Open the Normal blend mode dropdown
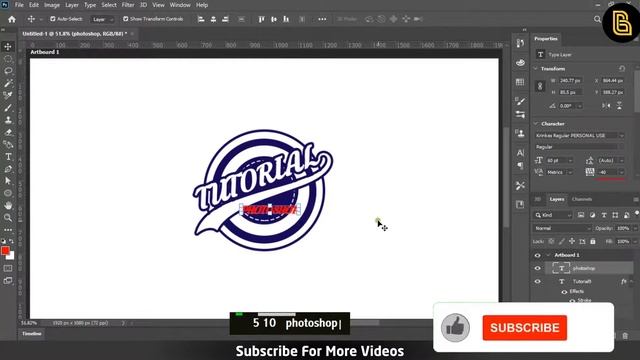 [562, 228]
